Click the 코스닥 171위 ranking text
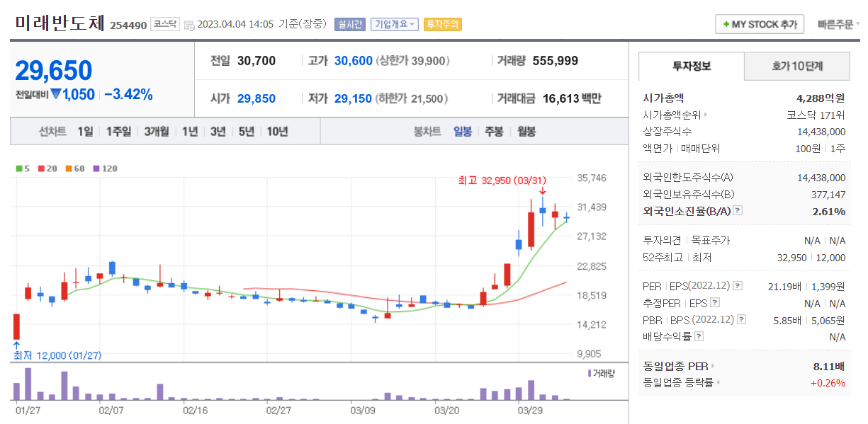 pyautogui.click(x=816, y=114)
